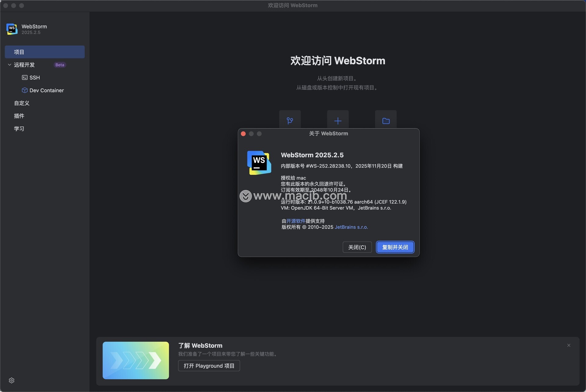This screenshot has height=392, width=586.
Task: Dismiss the 了解 WebStorm banner
Action: click(x=569, y=345)
